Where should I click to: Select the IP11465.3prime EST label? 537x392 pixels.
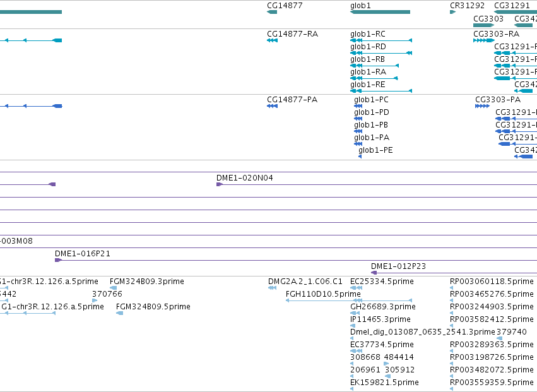click(380, 319)
